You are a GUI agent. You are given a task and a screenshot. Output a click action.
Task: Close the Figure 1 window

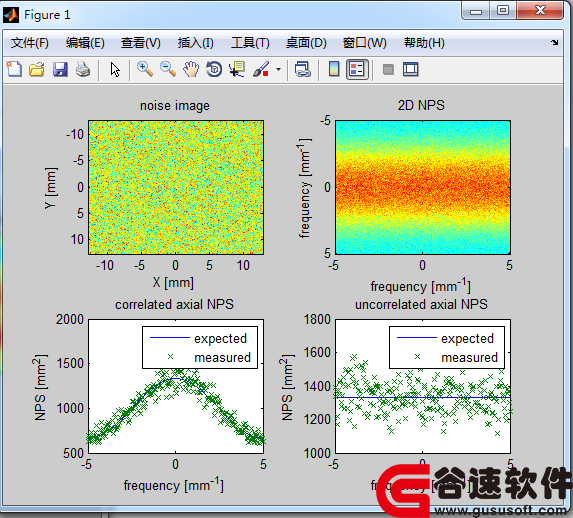540,10
